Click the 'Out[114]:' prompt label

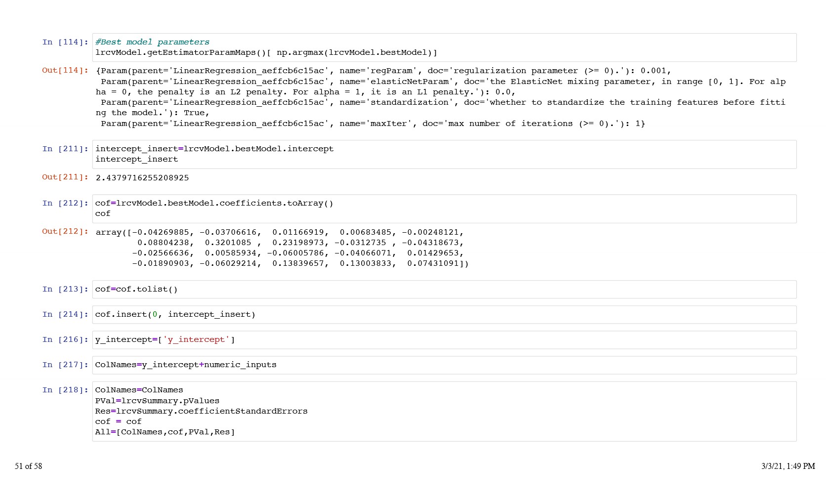click(65, 70)
